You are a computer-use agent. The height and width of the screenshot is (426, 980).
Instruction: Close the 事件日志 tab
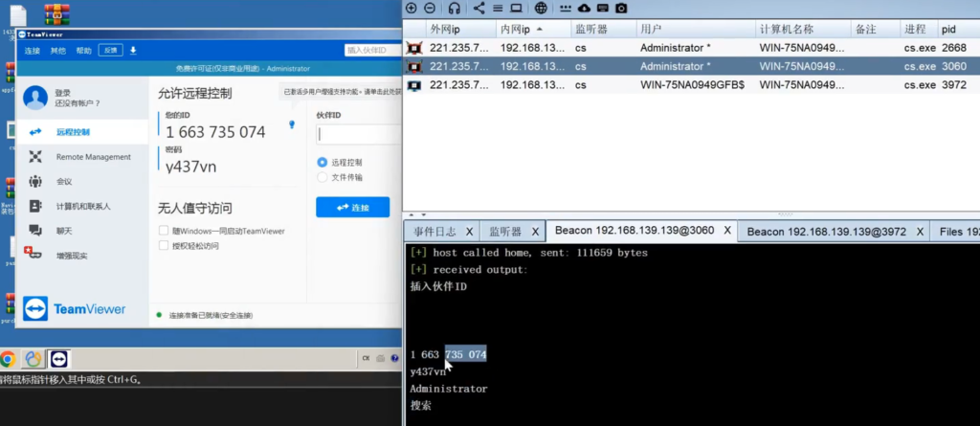469,232
